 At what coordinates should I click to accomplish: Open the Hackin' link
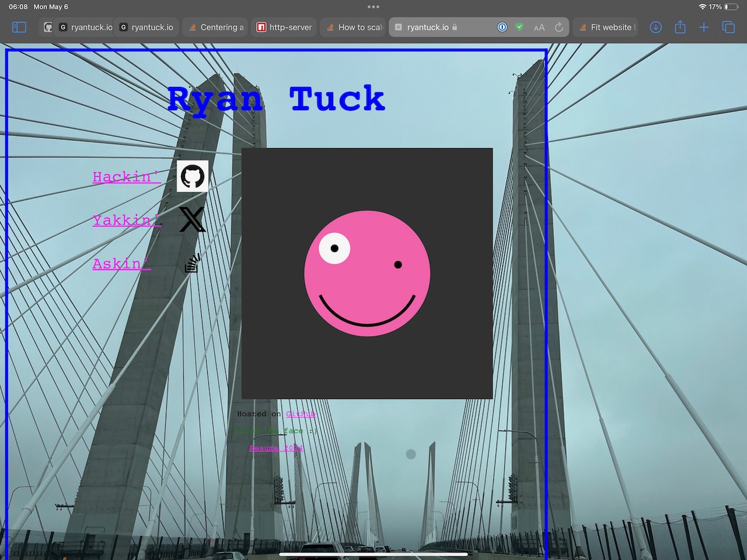click(127, 177)
